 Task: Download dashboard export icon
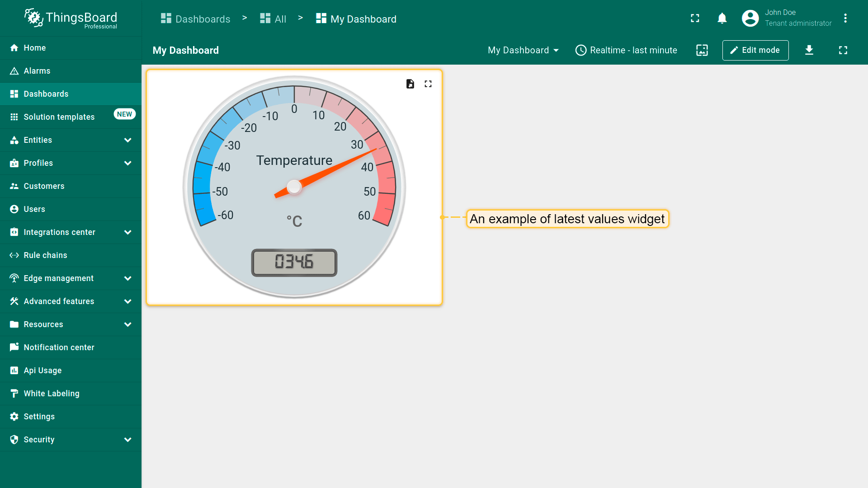(x=809, y=50)
